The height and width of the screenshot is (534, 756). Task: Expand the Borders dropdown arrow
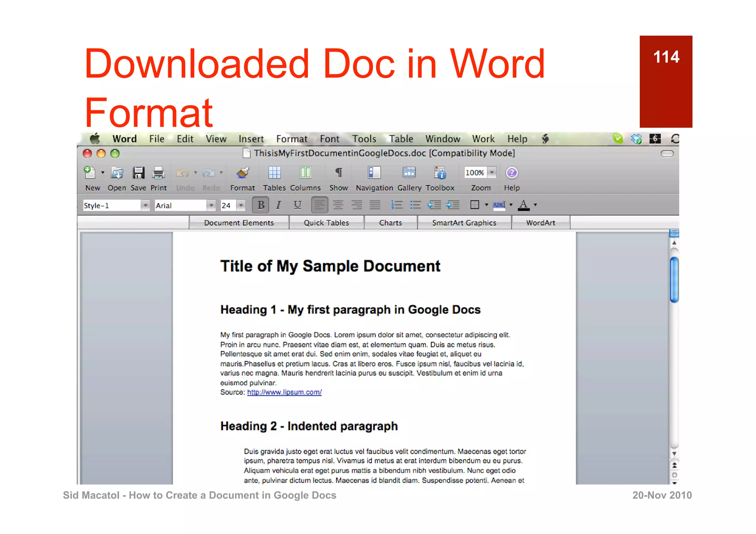pyautogui.click(x=486, y=205)
